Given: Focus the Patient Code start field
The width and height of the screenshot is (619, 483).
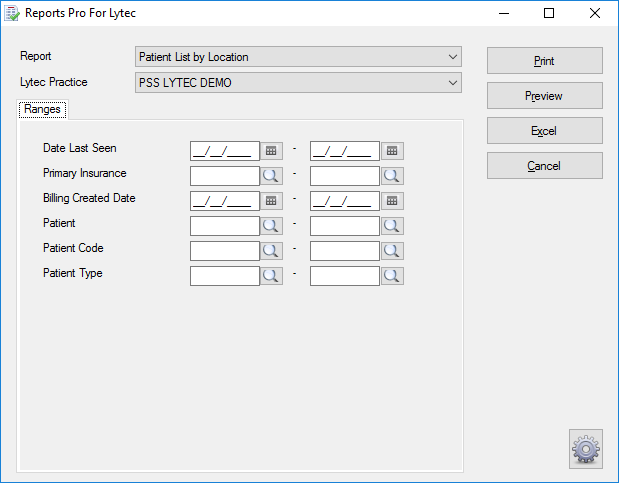Looking at the screenshot, I should click(x=225, y=251).
